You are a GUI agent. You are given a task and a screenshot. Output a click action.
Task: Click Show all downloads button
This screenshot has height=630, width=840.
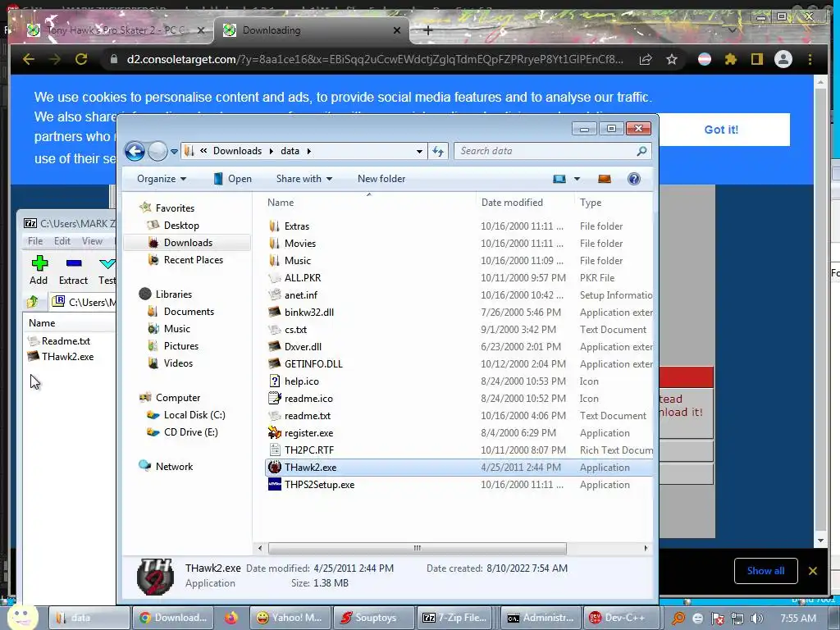tap(765, 571)
